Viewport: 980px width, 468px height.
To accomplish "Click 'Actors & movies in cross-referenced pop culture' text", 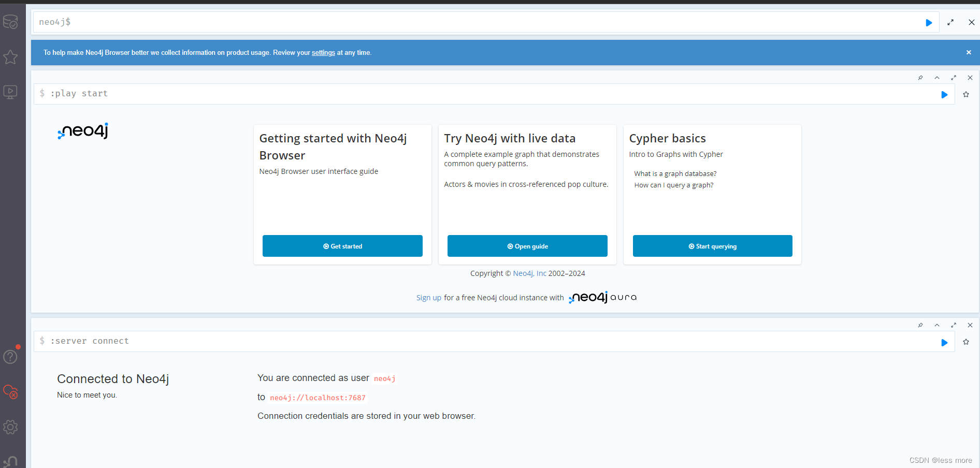I will (526, 184).
